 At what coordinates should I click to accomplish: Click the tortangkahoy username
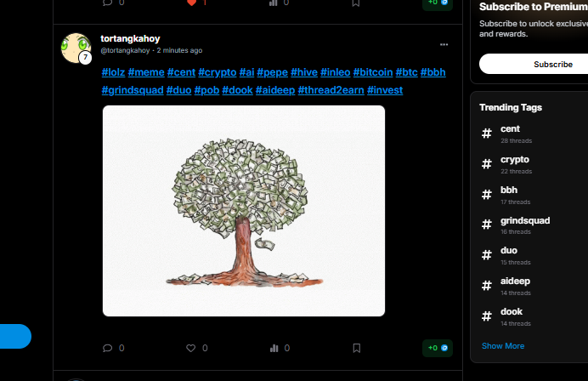pyautogui.click(x=130, y=38)
